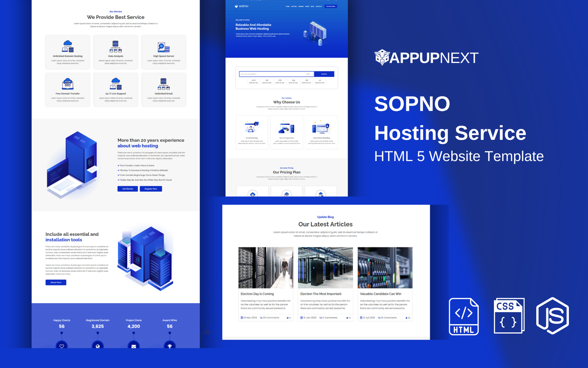Open the Election Day Is Coming thumbnail

point(266,268)
